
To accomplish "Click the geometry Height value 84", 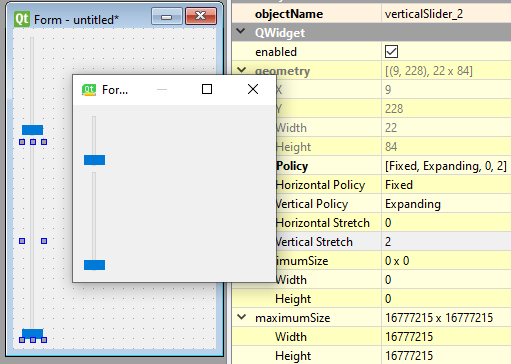I will click(x=446, y=147).
